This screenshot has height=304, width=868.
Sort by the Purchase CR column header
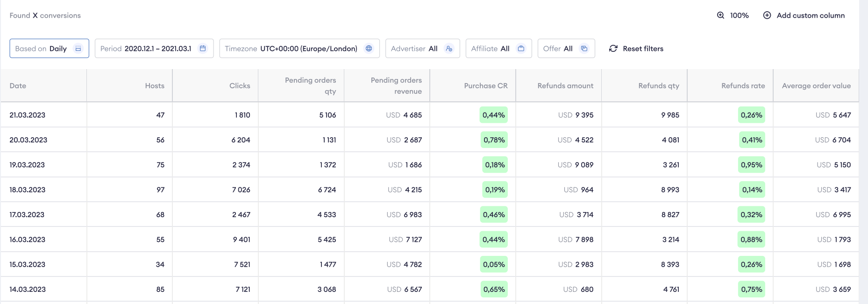tap(485, 86)
